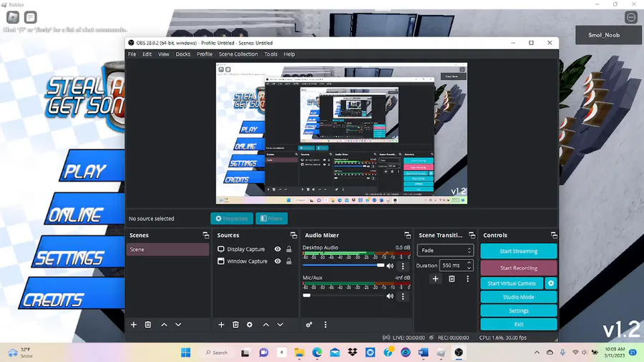Screen dimensions: 644x362
Task: Open Windows Start menu
Action: coord(185,353)
